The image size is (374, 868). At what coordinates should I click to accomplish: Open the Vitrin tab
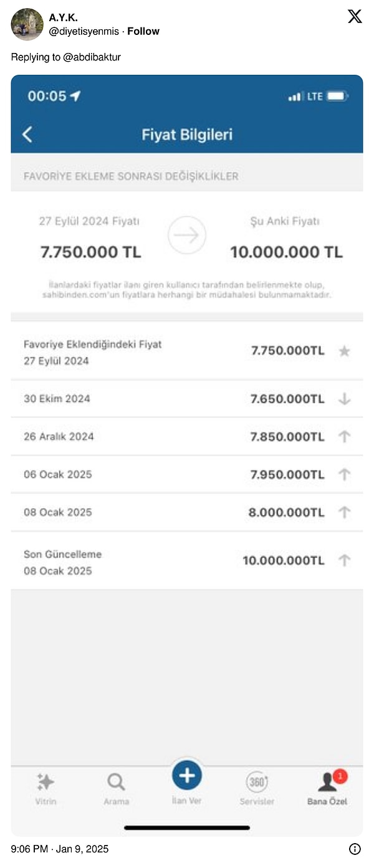[46, 789]
